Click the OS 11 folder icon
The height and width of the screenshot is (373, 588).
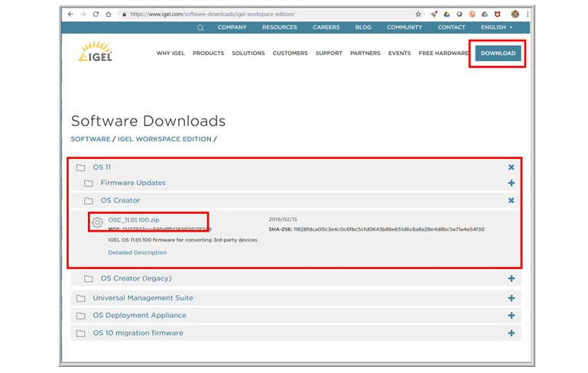pos(80,167)
